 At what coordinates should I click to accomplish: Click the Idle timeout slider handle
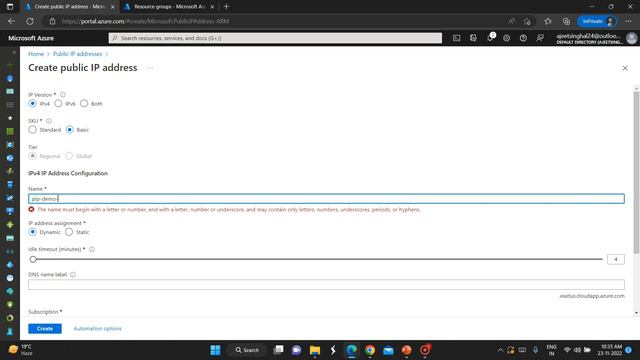pos(33,259)
